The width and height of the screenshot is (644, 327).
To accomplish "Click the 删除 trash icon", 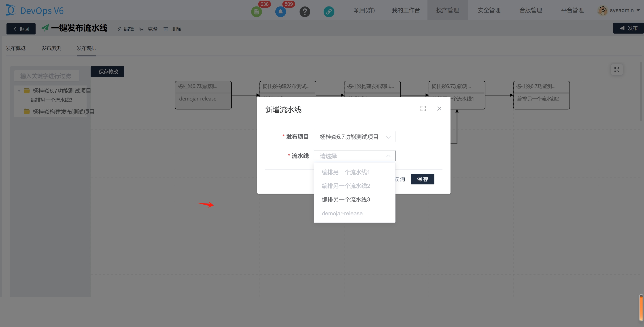I will 166,29.
